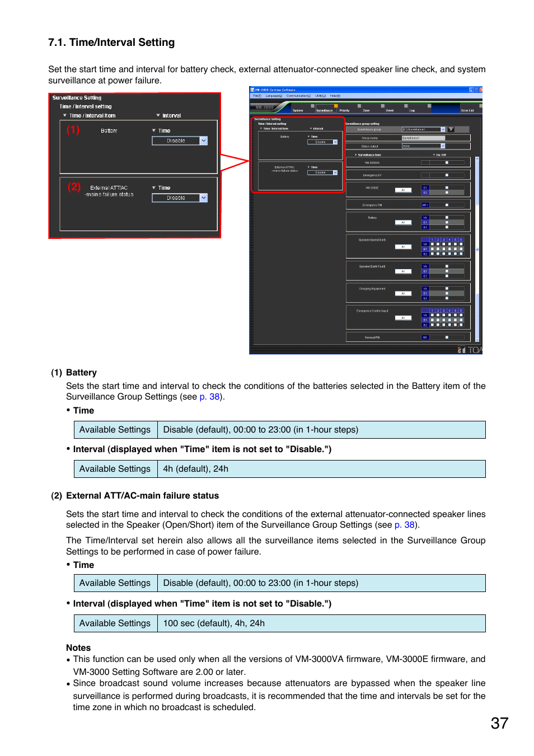
Task: Click the VM-3000 Setting Software title icon
Action: pos(252,90)
